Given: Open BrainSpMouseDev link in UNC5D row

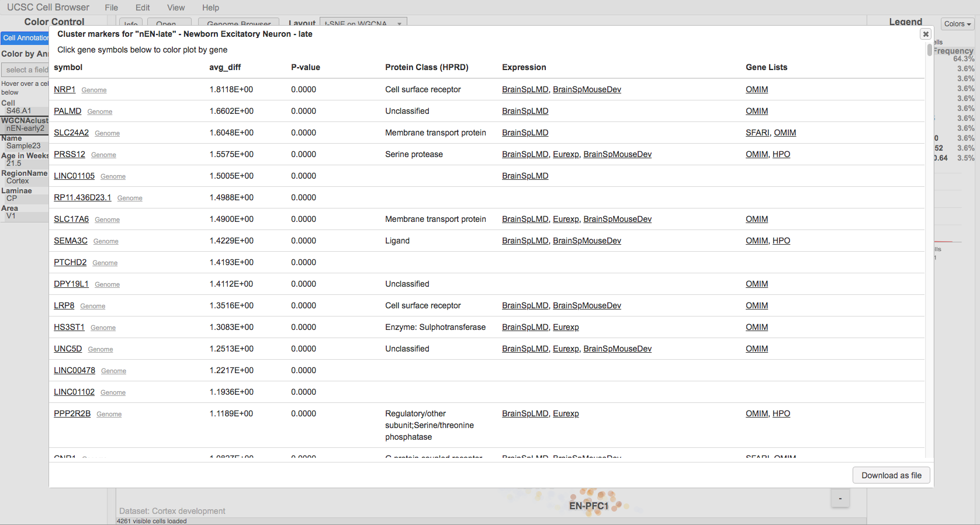Looking at the screenshot, I should [x=617, y=349].
